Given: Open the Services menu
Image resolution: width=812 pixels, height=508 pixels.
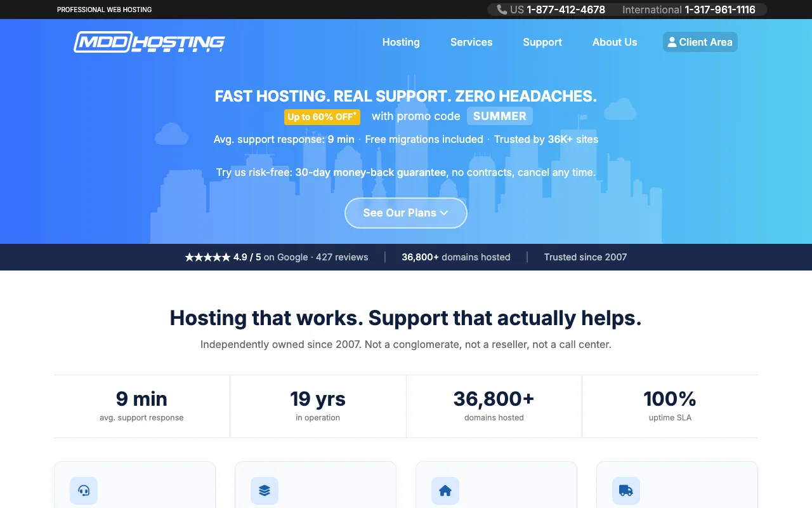Looking at the screenshot, I should click(x=471, y=42).
